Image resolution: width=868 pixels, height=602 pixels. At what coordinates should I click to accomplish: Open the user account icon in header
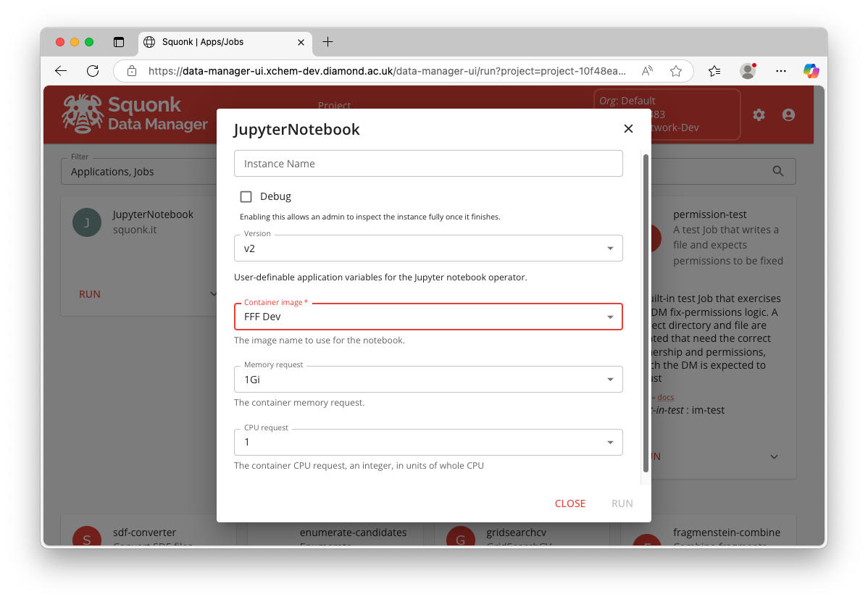[x=789, y=114]
